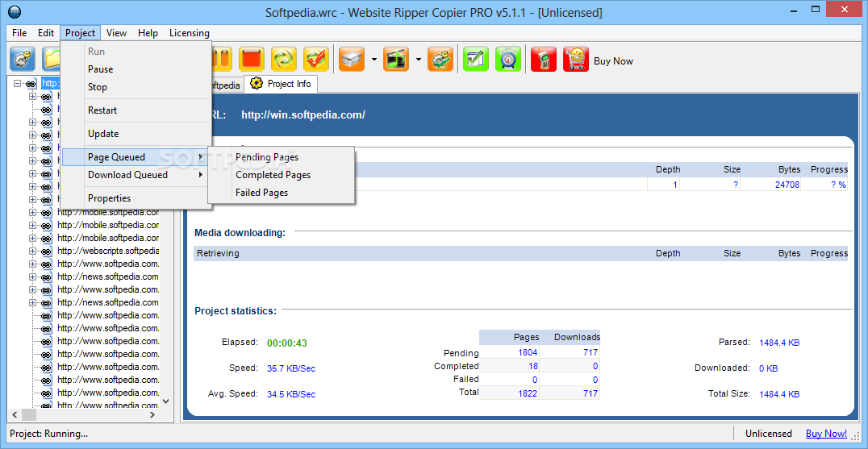Click the globe application icon in title bar
Viewport: 868px width, 449px height.
(x=15, y=11)
